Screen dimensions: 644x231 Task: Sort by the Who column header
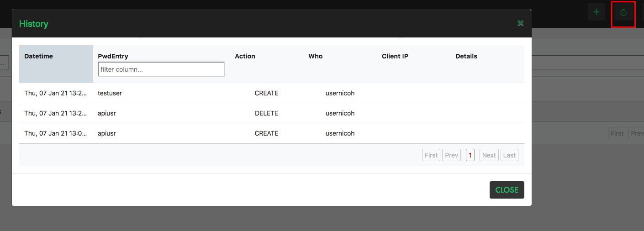tap(315, 56)
